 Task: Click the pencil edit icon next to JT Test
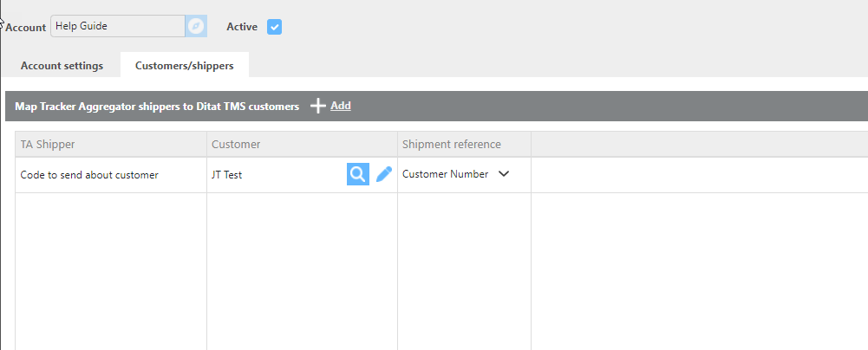click(383, 174)
